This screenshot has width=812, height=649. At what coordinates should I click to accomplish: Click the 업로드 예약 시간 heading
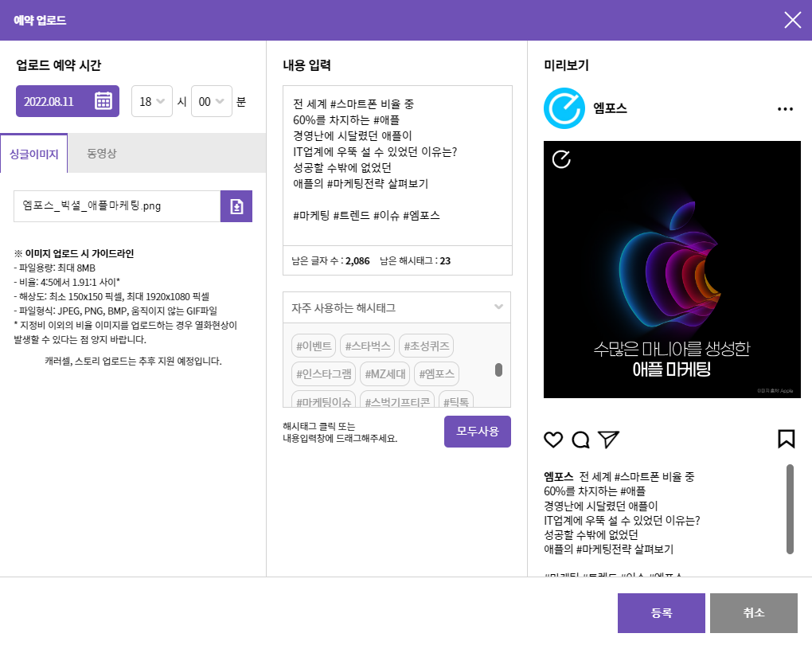coord(59,65)
